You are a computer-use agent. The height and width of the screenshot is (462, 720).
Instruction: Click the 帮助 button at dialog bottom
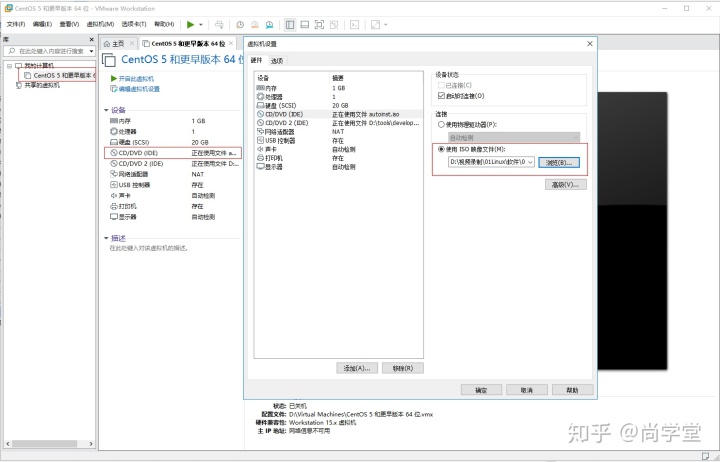click(x=572, y=390)
